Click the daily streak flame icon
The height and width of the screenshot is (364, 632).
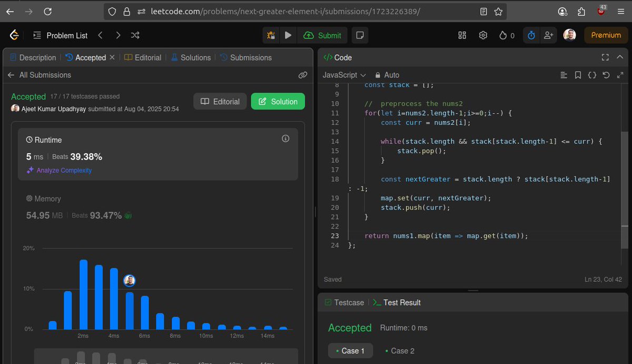click(505, 35)
